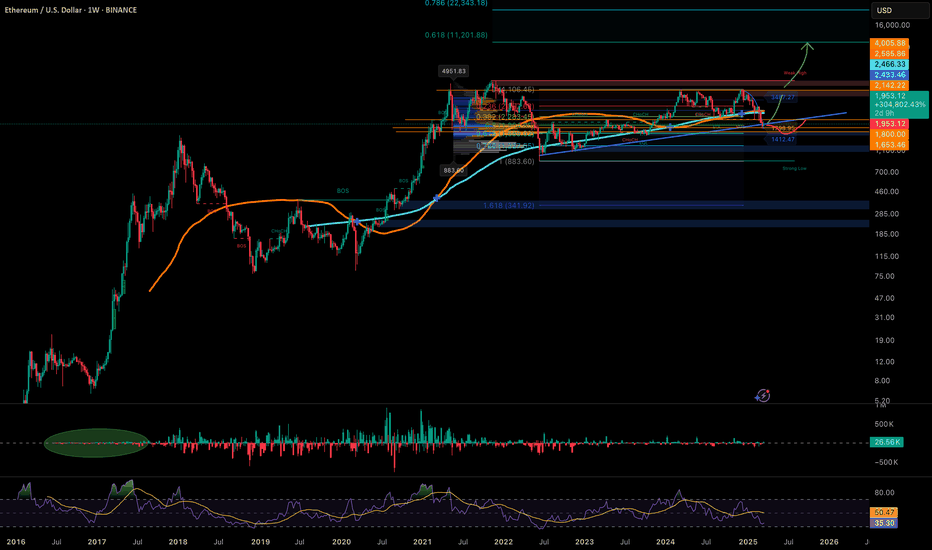Image resolution: width=932 pixels, height=550 pixels.
Task: Click 2018 on the time axis
Action: [178, 542]
